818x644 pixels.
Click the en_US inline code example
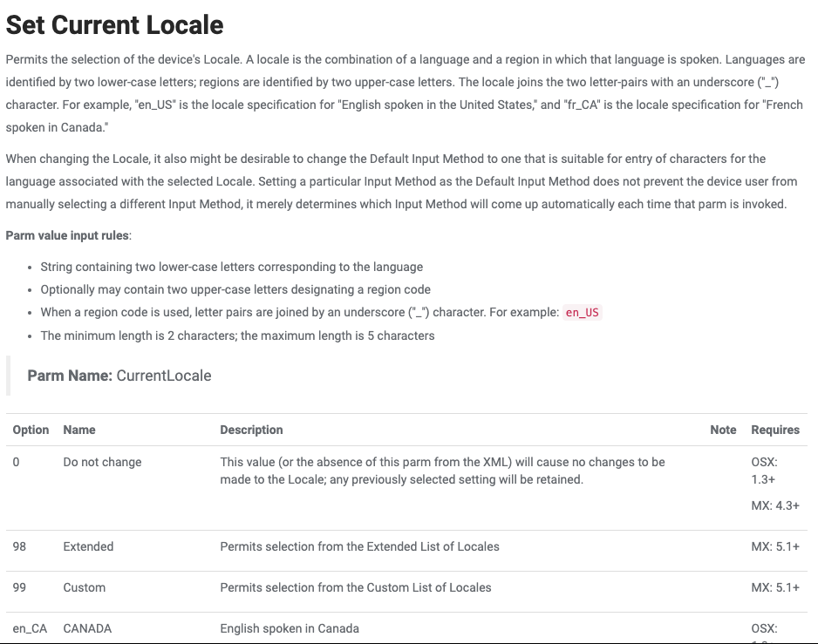583,313
